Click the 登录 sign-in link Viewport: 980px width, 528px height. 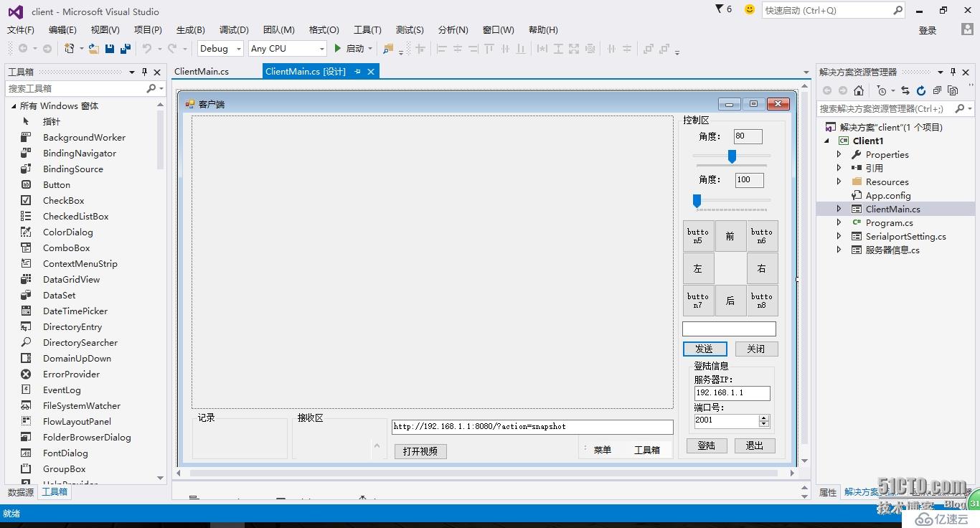pos(928,30)
